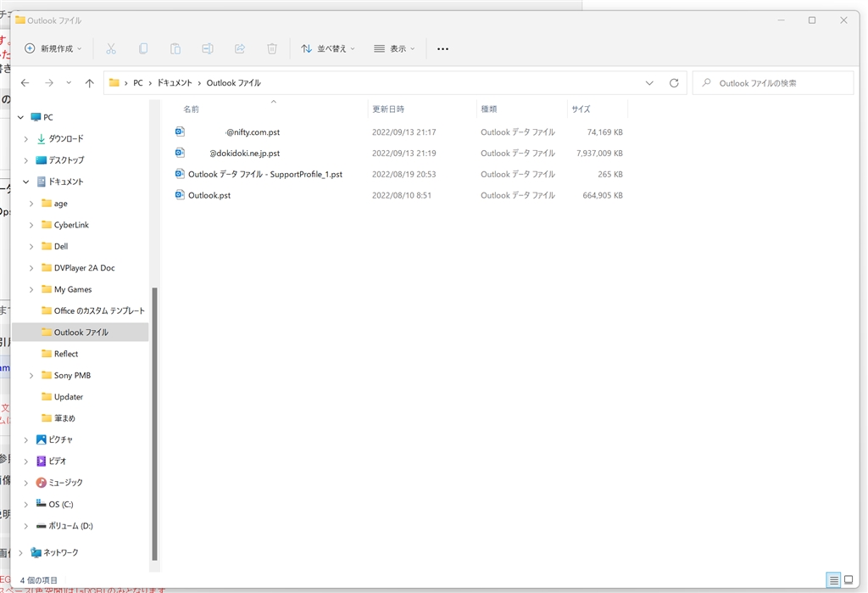Click ドキュメント in the address breadcrumb

175,83
